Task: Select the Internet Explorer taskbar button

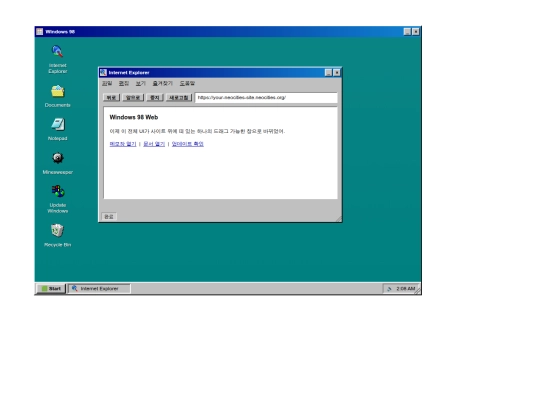Action: tap(99, 289)
